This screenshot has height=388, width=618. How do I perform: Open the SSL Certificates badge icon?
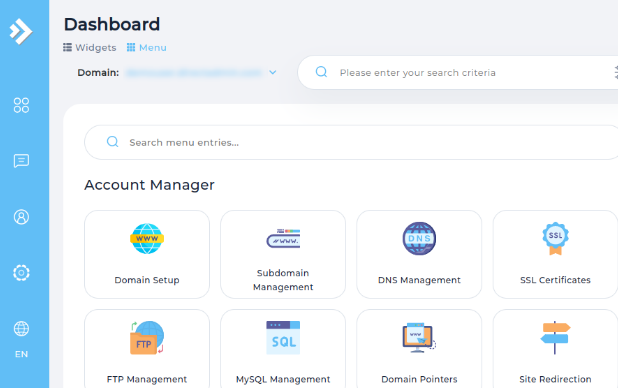coord(555,239)
